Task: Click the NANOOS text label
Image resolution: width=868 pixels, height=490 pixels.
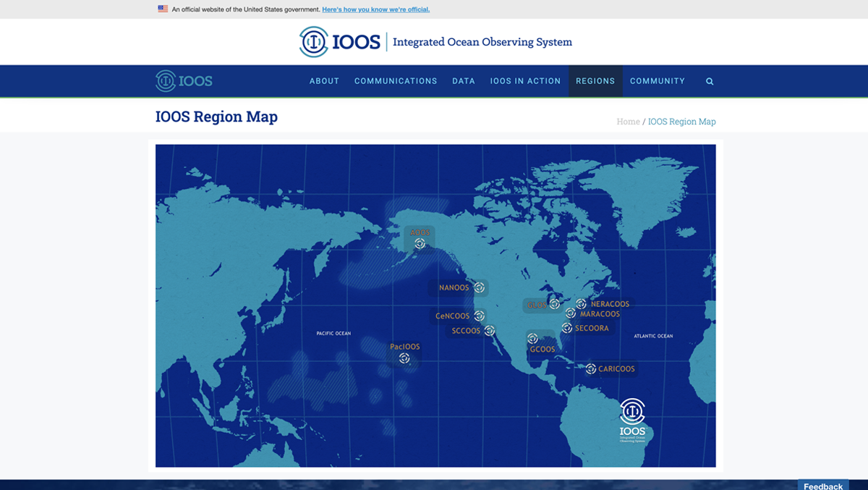Action: 454,288
